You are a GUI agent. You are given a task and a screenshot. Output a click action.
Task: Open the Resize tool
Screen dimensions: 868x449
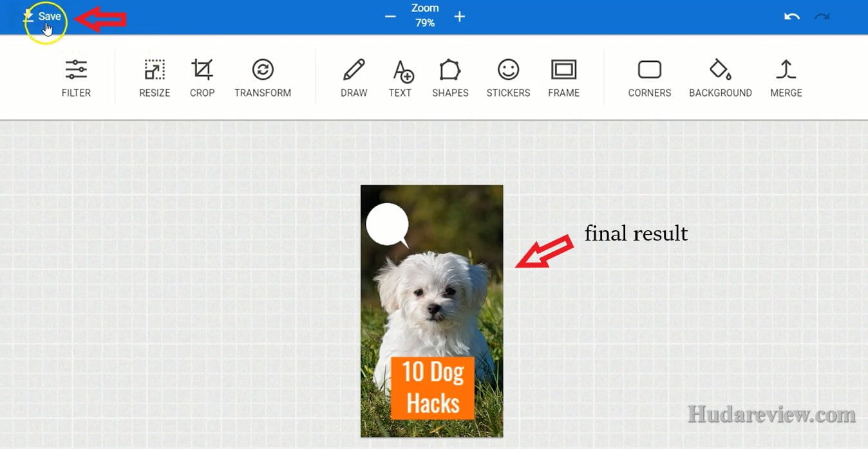155,78
